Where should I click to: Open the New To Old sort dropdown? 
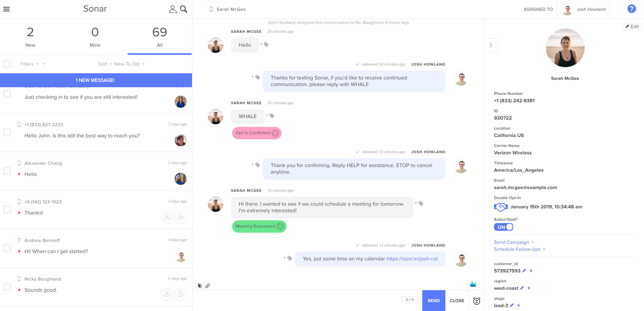(x=129, y=64)
